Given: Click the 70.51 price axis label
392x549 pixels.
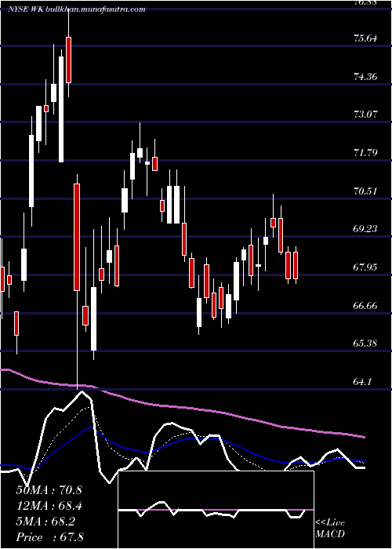Looking at the screenshot, I should pyautogui.click(x=365, y=191).
